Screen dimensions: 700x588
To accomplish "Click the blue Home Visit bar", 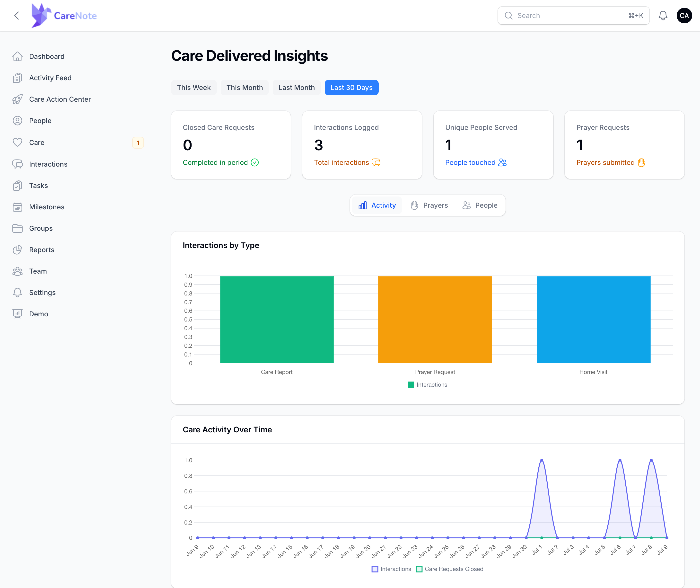I will tap(593, 319).
